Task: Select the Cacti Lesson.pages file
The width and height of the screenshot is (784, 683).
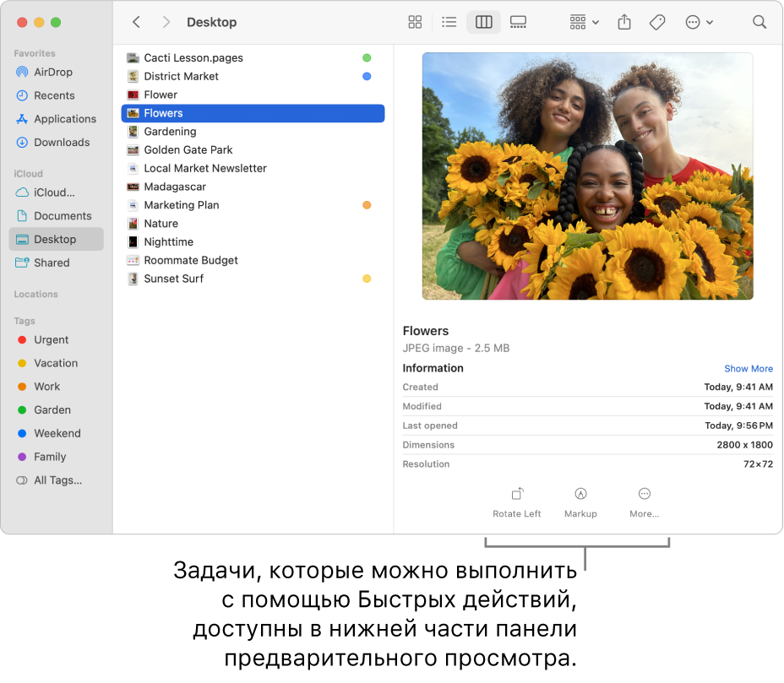Action: click(x=253, y=58)
